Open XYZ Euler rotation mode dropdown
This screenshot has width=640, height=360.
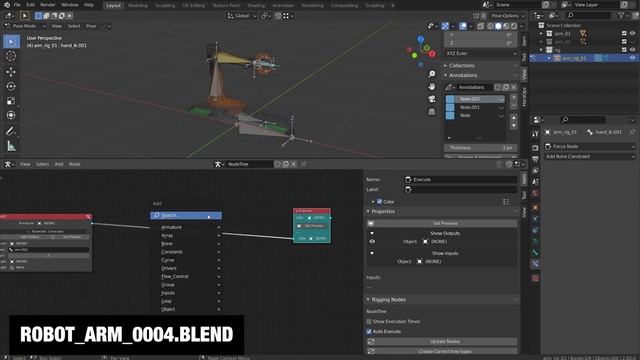point(481,53)
